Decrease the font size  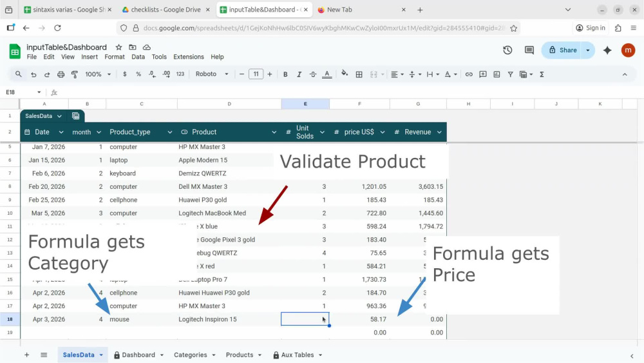241,74
